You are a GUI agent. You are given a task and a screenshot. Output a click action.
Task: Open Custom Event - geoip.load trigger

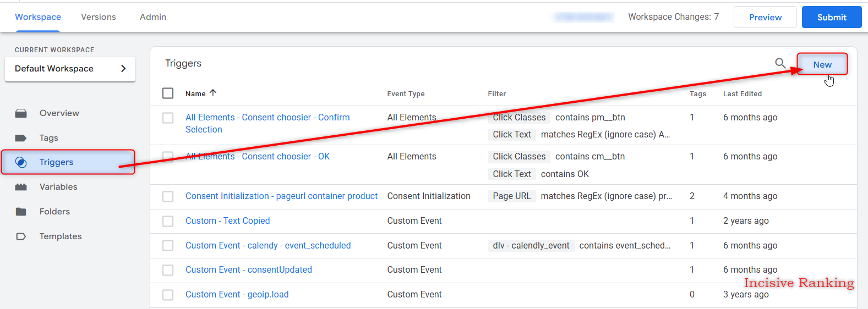237,295
